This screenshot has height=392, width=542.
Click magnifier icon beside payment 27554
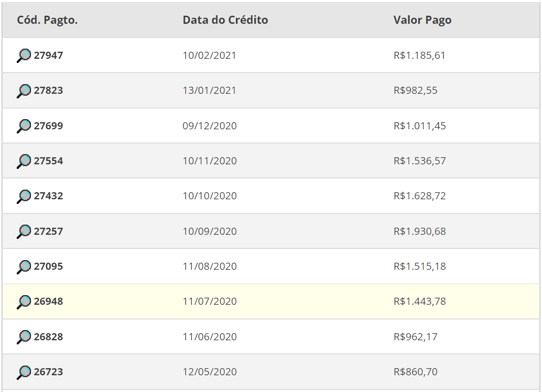24,161
